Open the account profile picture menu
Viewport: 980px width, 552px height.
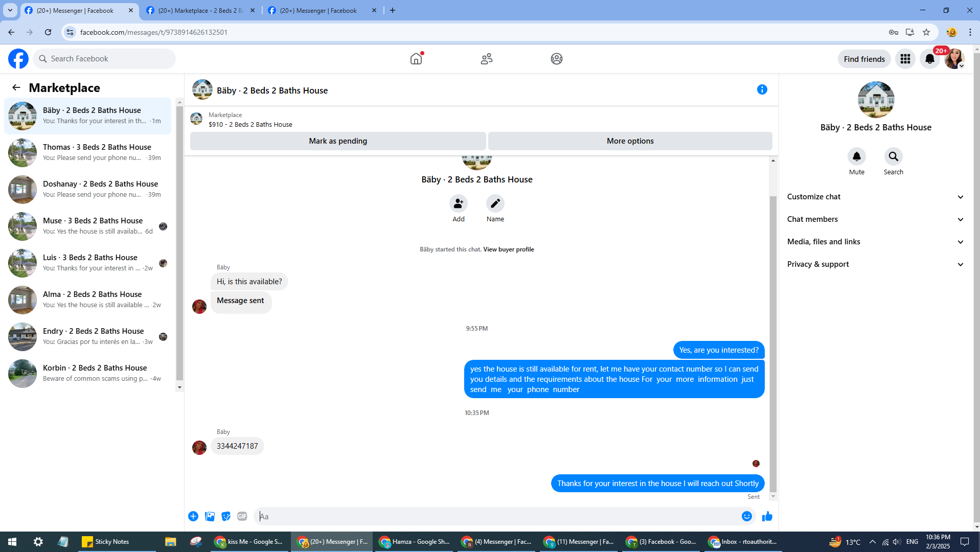954,59
